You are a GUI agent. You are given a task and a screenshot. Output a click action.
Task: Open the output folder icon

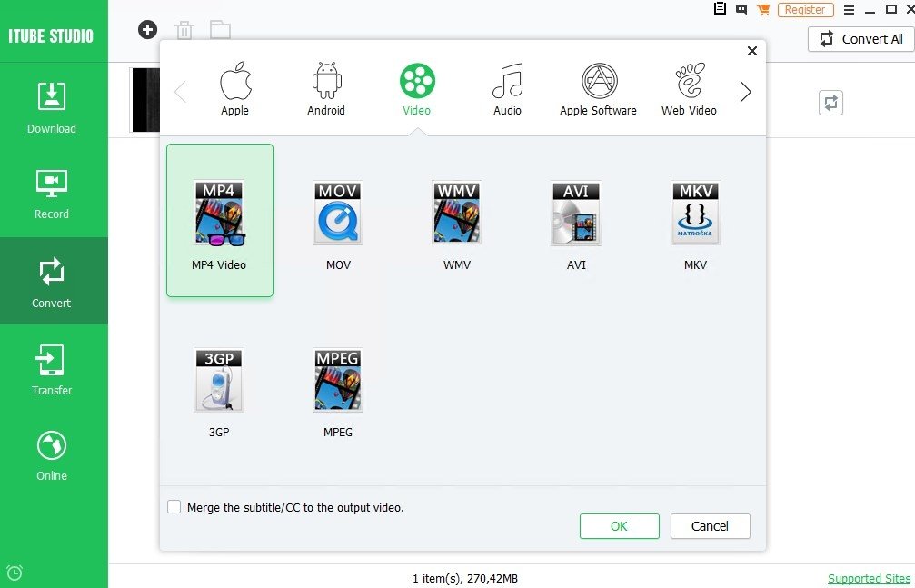pos(220,30)
